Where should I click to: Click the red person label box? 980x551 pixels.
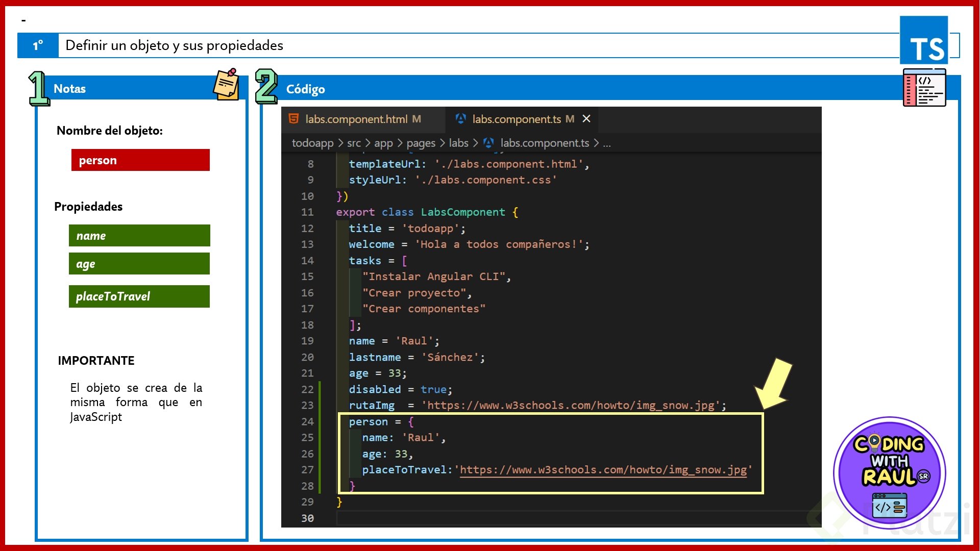coord(140,160)
